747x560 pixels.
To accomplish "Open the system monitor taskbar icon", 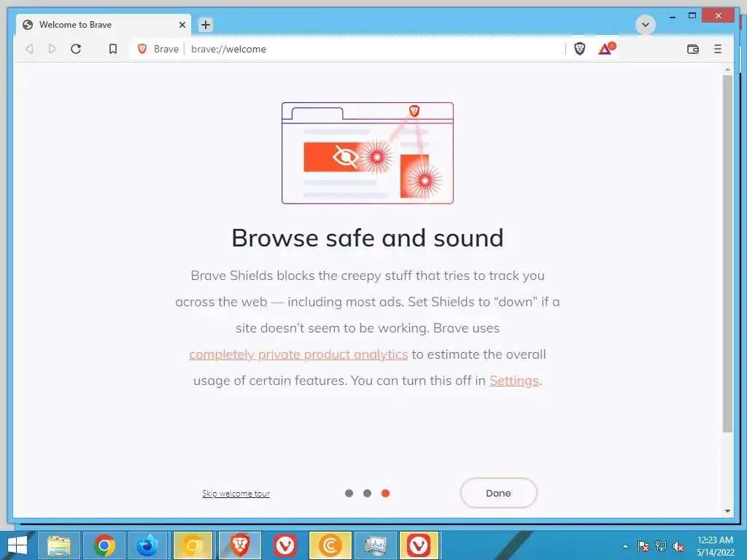I will coord(376,545).
